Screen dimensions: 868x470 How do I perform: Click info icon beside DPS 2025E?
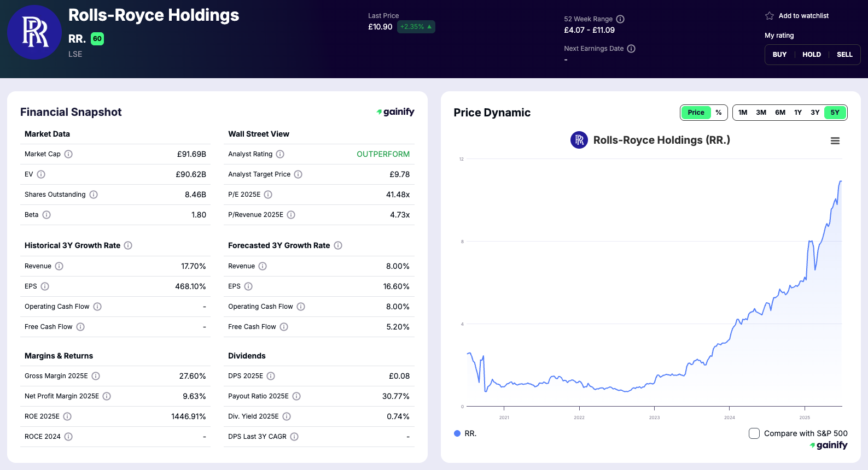point(271,376)
